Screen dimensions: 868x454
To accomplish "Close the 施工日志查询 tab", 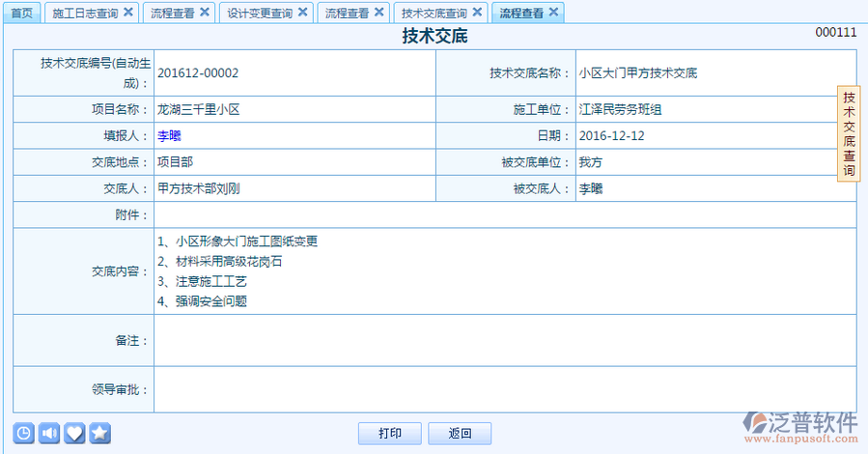I will click(128, 13).
